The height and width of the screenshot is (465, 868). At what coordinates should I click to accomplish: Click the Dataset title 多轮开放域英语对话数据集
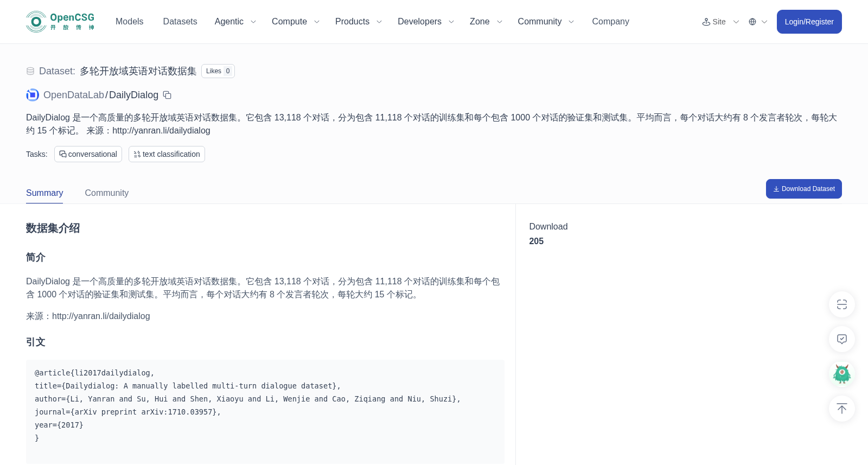coord(138,71)
